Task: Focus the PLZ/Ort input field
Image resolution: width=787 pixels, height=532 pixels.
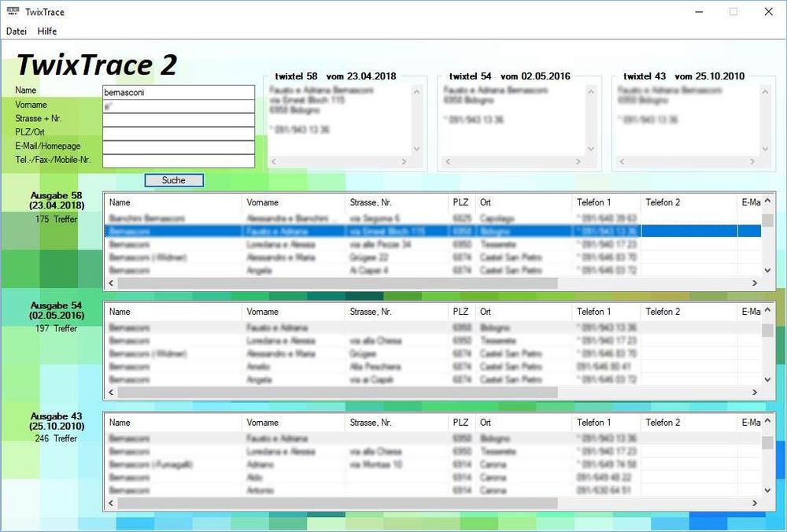Action: (179, 133)
